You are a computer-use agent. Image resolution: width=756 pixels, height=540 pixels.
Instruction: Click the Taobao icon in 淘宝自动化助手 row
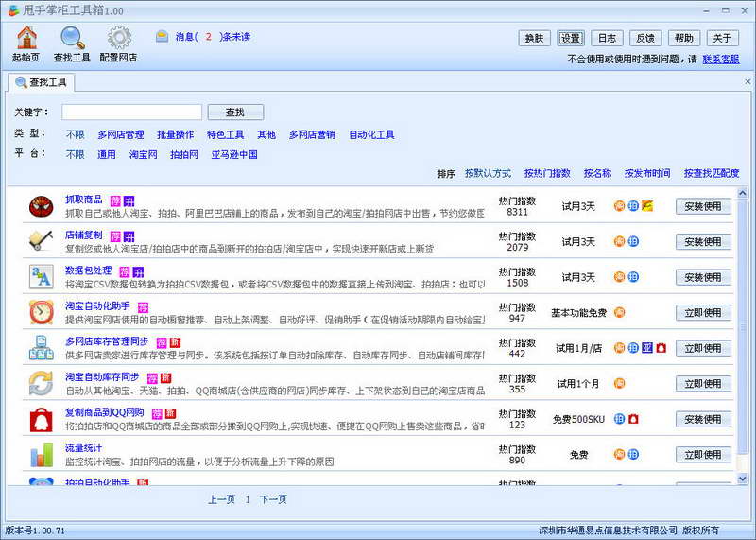tap(619, 312)
